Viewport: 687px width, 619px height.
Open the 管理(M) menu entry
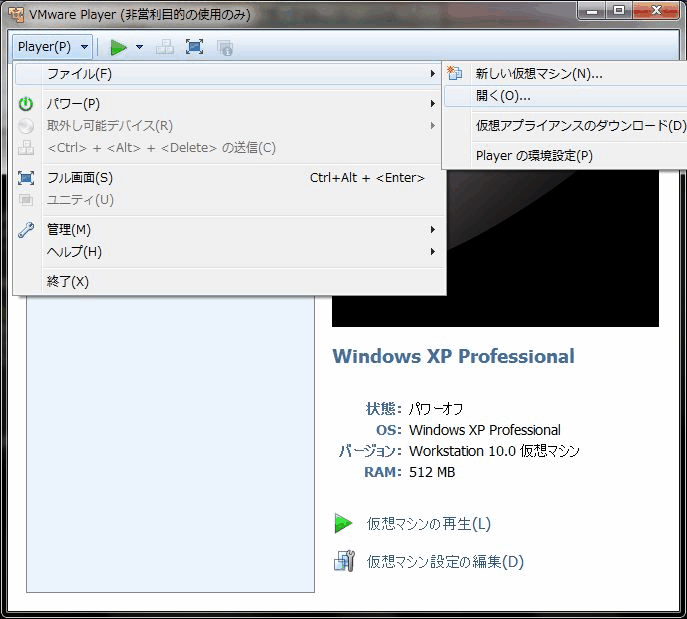click(228, 230)
